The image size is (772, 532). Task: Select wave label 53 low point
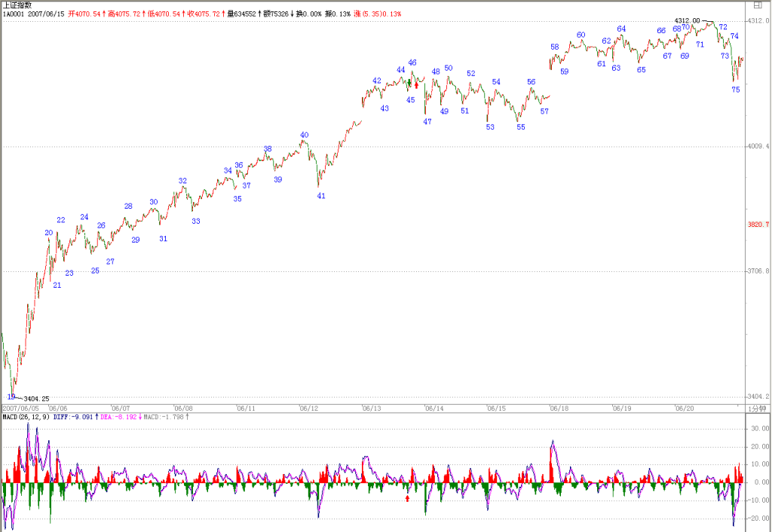point(490,127)
